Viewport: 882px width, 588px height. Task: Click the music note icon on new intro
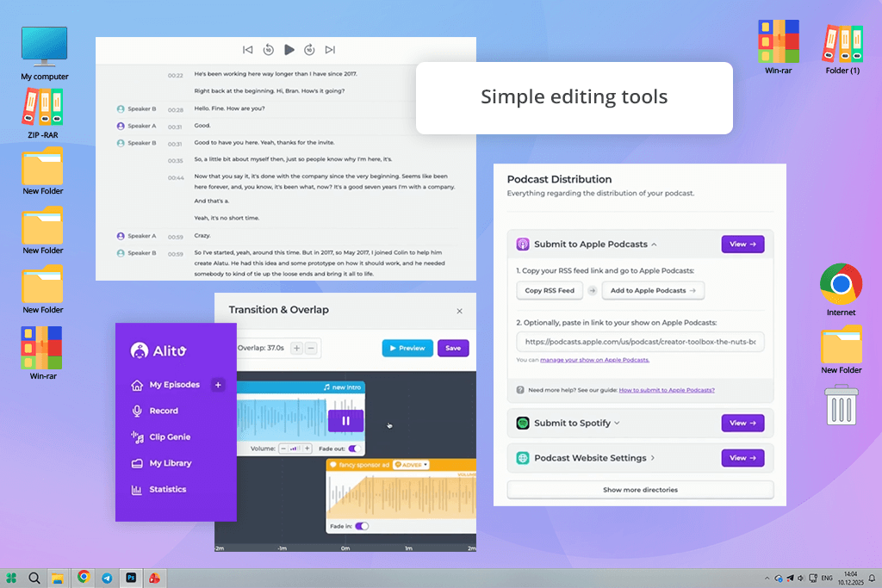pos(326,387)
